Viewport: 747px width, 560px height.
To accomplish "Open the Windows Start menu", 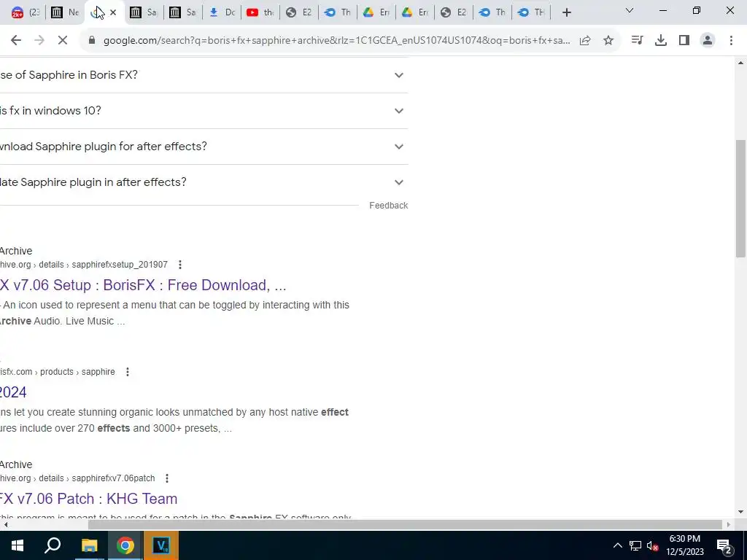I will 18,545.
